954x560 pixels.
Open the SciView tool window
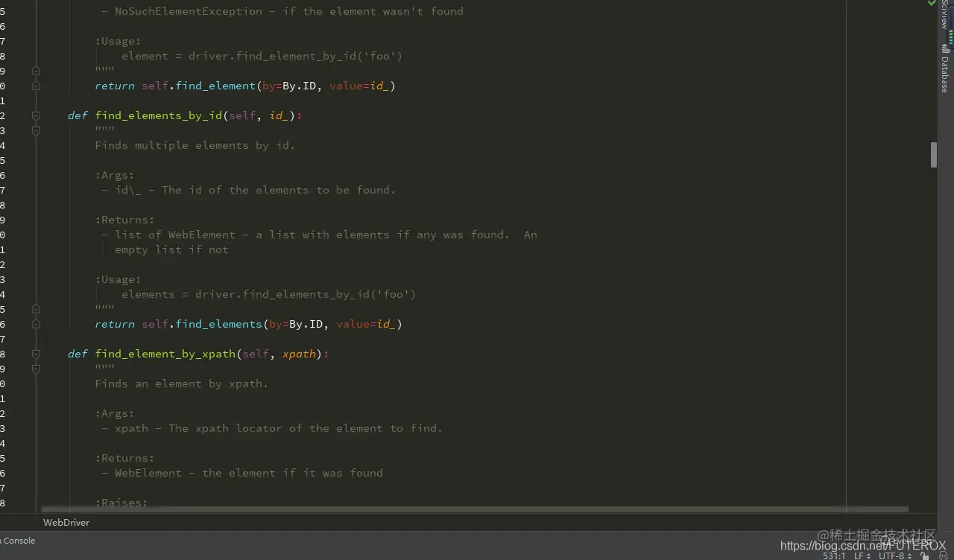(x=945, y=15)
